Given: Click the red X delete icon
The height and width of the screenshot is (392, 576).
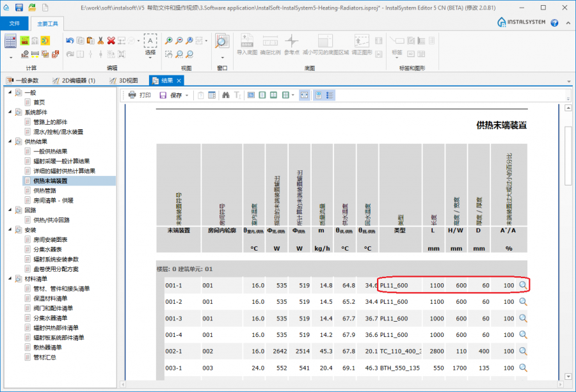Looking at the screenshot, I should click(111, 40).
